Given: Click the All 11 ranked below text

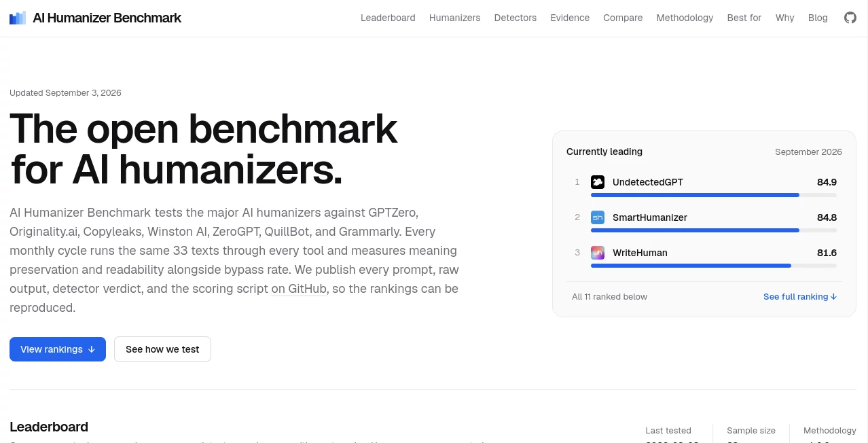Looking at the screenshot, I should pos(610,297).
